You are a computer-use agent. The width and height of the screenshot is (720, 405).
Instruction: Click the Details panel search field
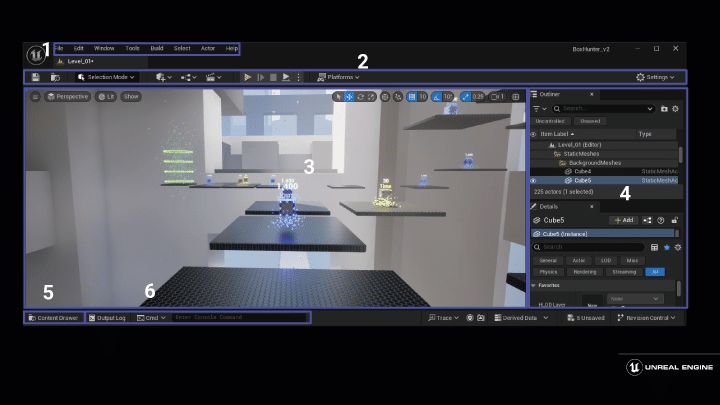pos(588,247)
